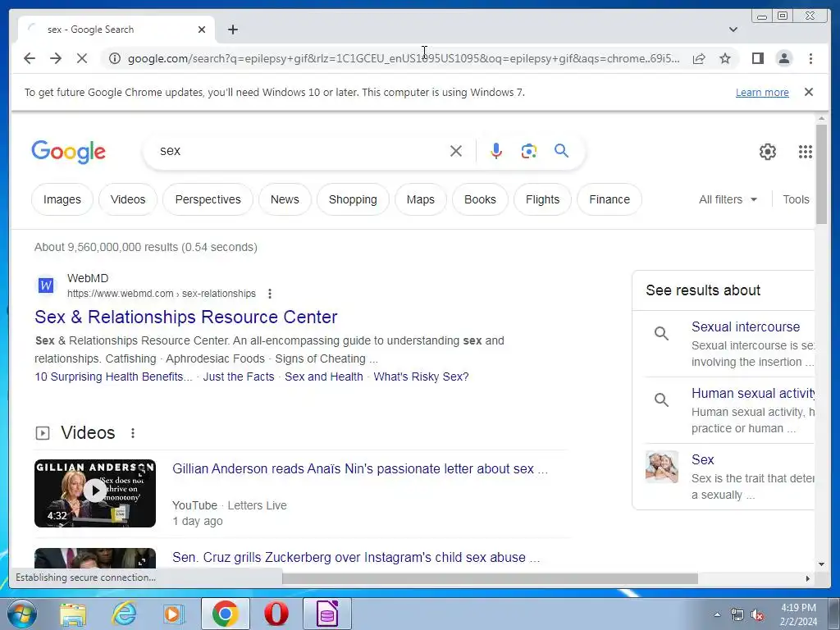
Task: Clear the search box text
Action: 456,151
